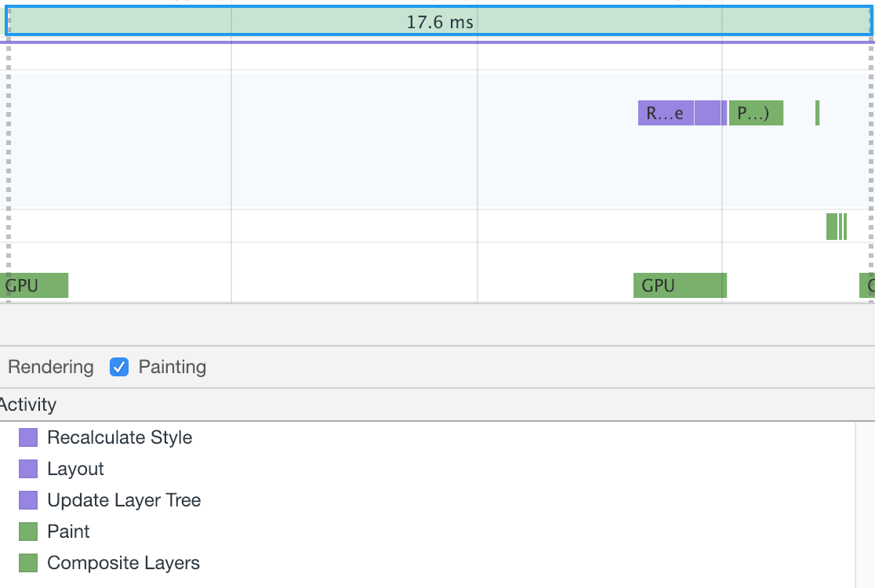The image size is (875, 588).
Task: Click the green P...) paint block
Action: [x=756, y=113]
